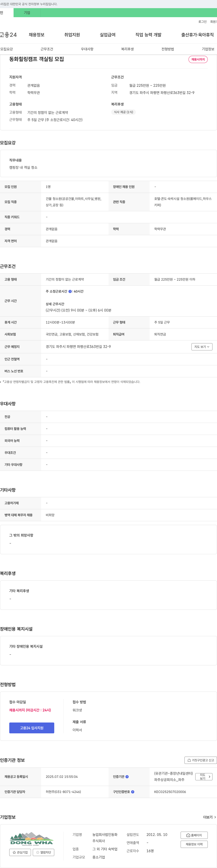Open the 취업지원 main menu
This screenshot has height=868, width=217.
72,35
